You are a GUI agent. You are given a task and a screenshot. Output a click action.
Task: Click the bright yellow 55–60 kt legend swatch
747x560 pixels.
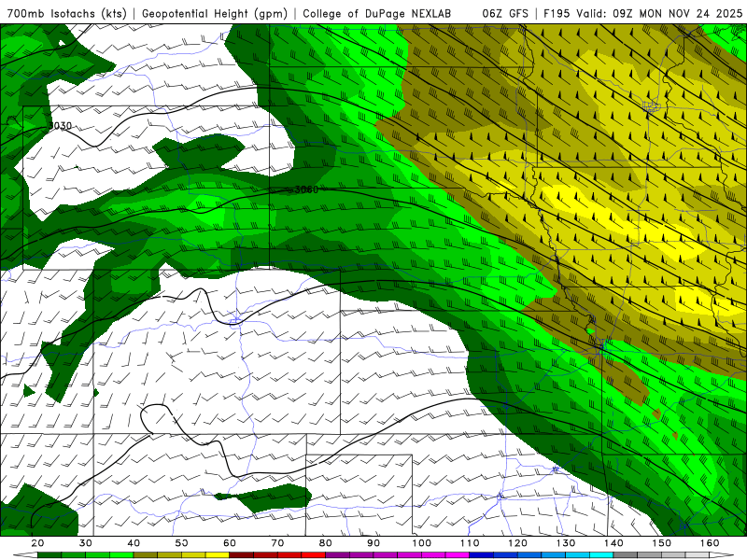pos(218,555)
